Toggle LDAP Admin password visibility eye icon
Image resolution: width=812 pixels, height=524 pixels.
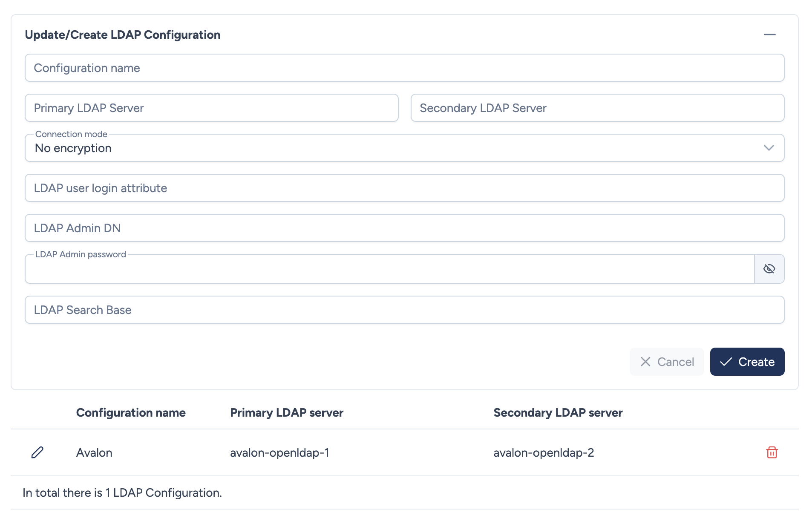click(x=769, y=269)
